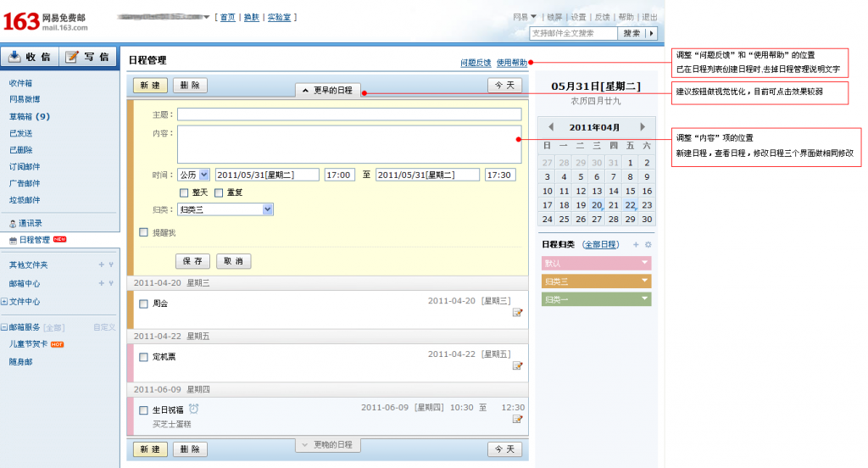Click the edit icon for 定机票 event
The height and width of the screenshot is (468, 868).
point(517,366)
